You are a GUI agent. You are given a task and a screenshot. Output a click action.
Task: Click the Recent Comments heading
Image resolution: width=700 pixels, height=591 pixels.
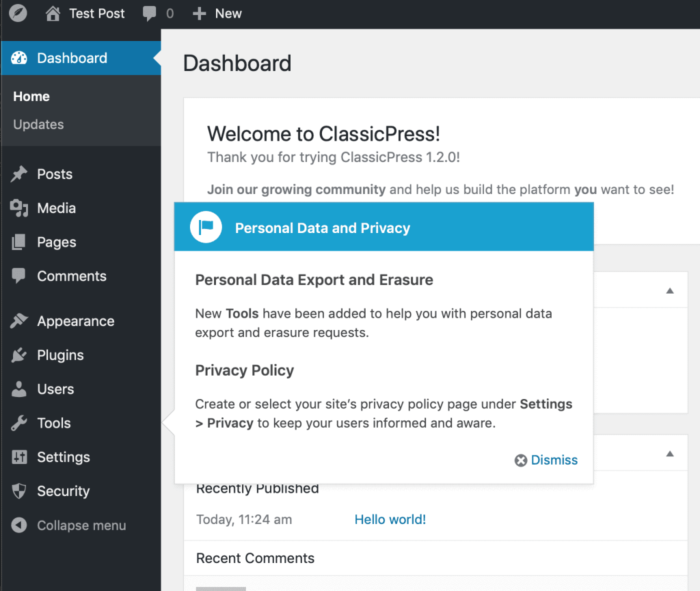click(x=256, y=558)
